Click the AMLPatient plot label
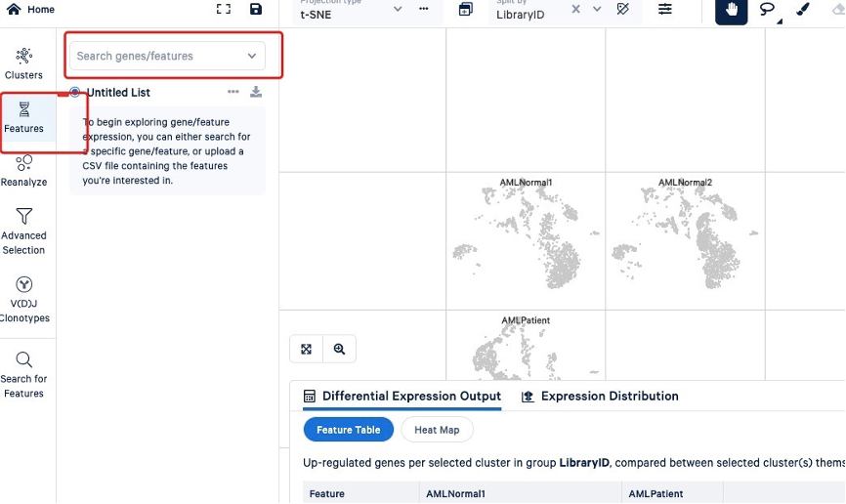Screen dimensions: 846x504 click(x=526, y=320)
